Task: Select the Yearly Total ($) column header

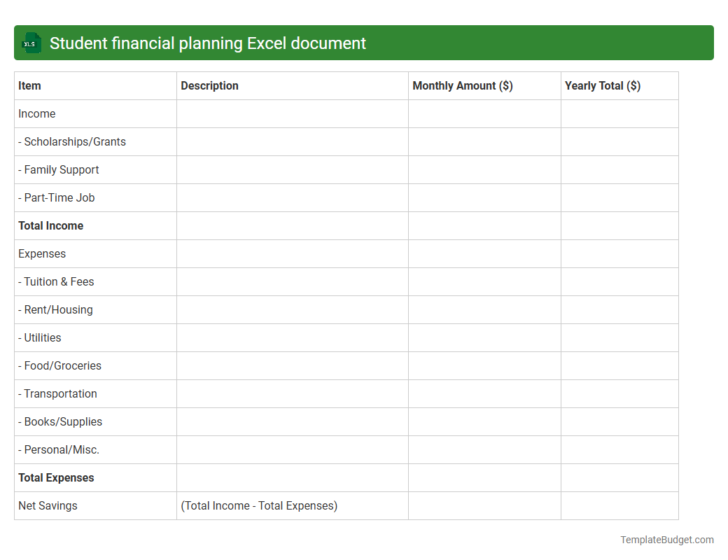Action: pyautogui.click(x=603, y=85)
